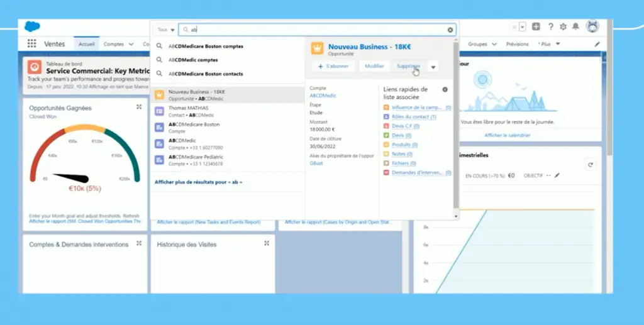
Task: Open the favorites list dropdown arrow
Action: [523, 27]
